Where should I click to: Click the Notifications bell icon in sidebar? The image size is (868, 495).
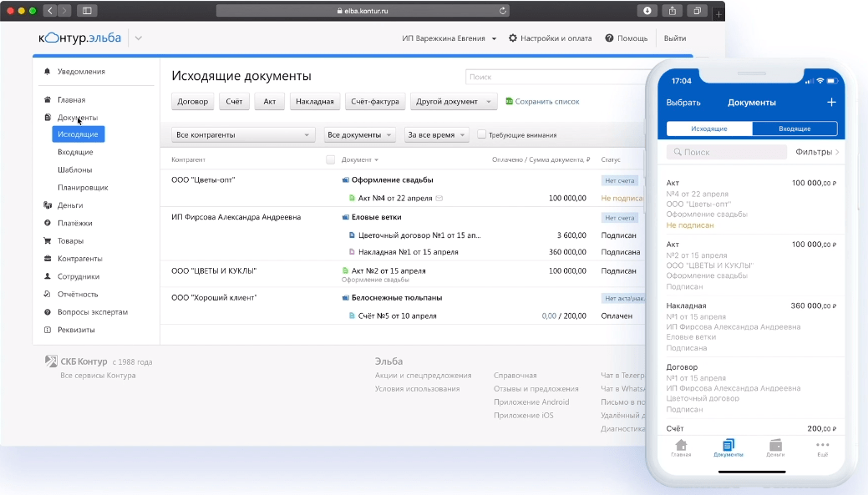[48, 72]
